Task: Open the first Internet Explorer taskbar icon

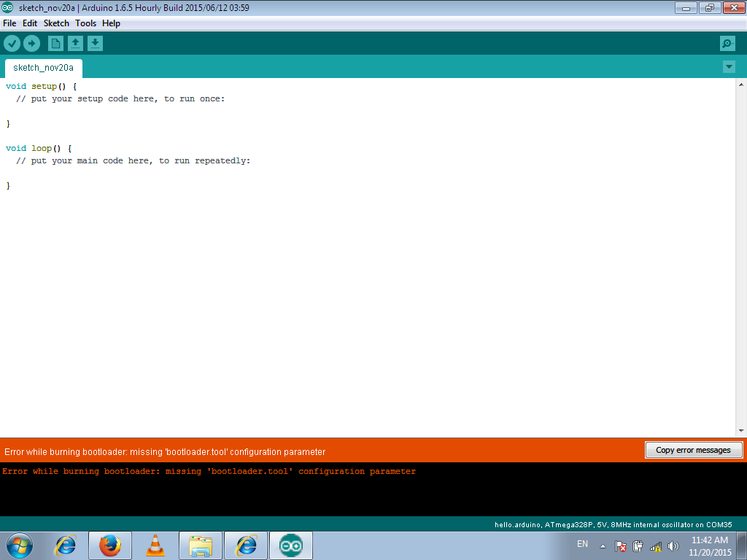Action: coord(65,545)
